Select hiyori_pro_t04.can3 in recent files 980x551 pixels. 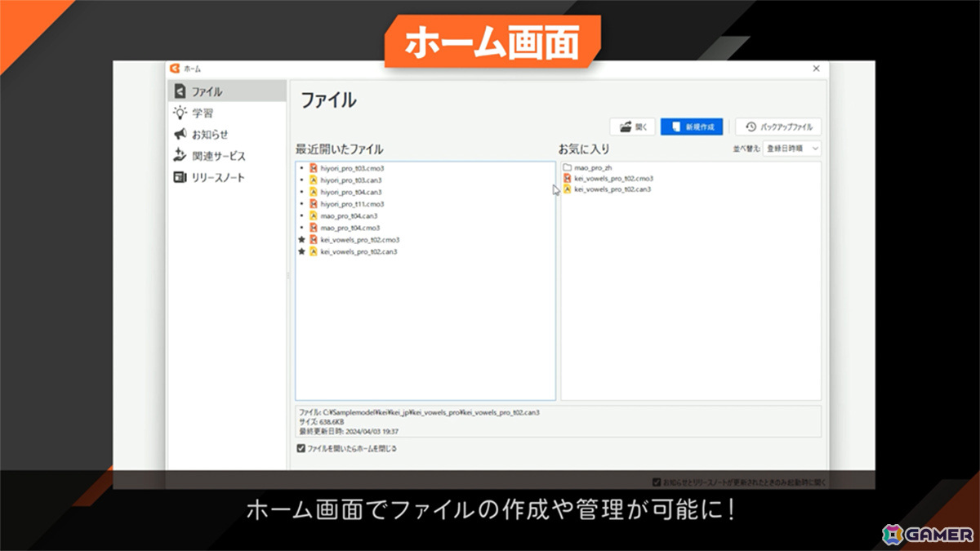point(351,192)
